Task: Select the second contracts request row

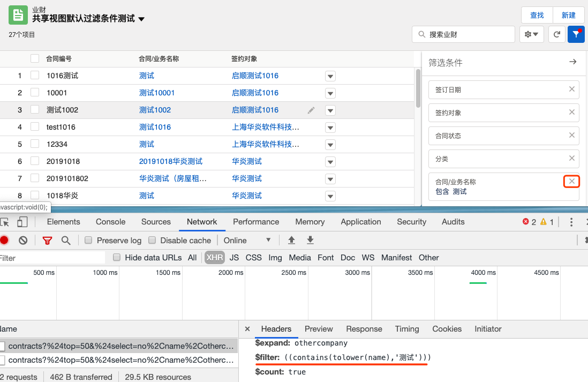Action: coord(118,360)
